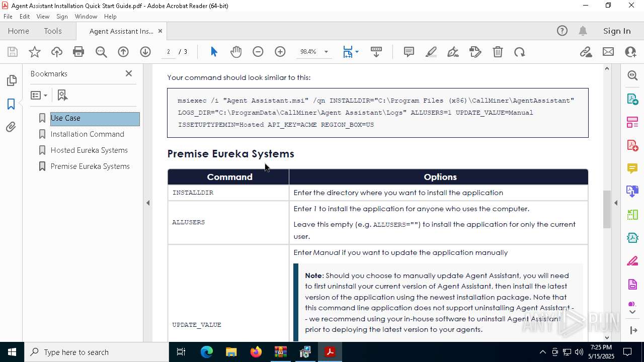Jump to the Hosted Eureka Systems bookmark
Screen dimensions: 644x362
[89, 150]
